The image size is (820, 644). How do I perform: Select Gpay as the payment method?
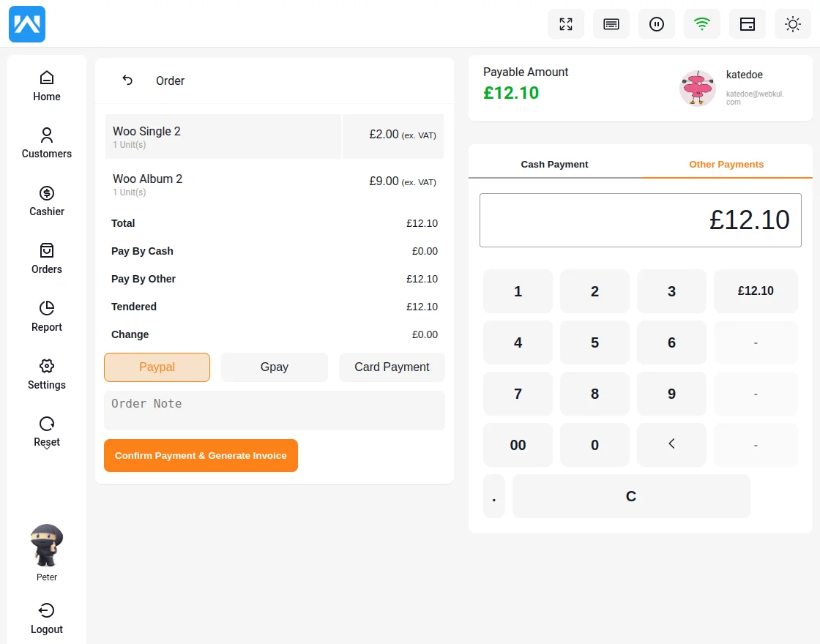pyautogui.click(x=274, y=367)
